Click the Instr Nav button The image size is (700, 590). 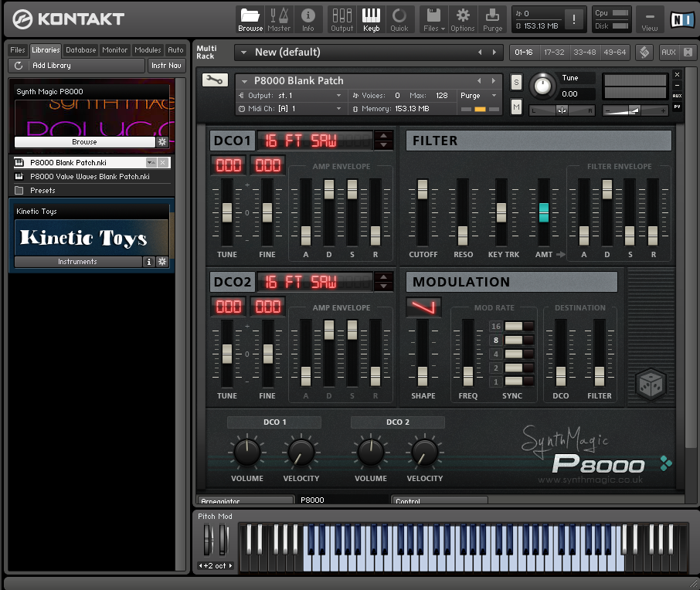click(x=166, y=66)
